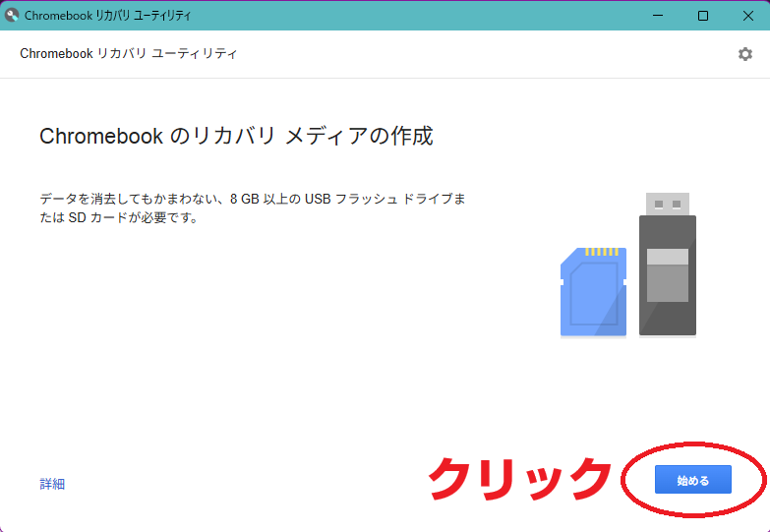Click the blue SD card illustration
This screenshot has height=532, width=770.
pos(593,292)
